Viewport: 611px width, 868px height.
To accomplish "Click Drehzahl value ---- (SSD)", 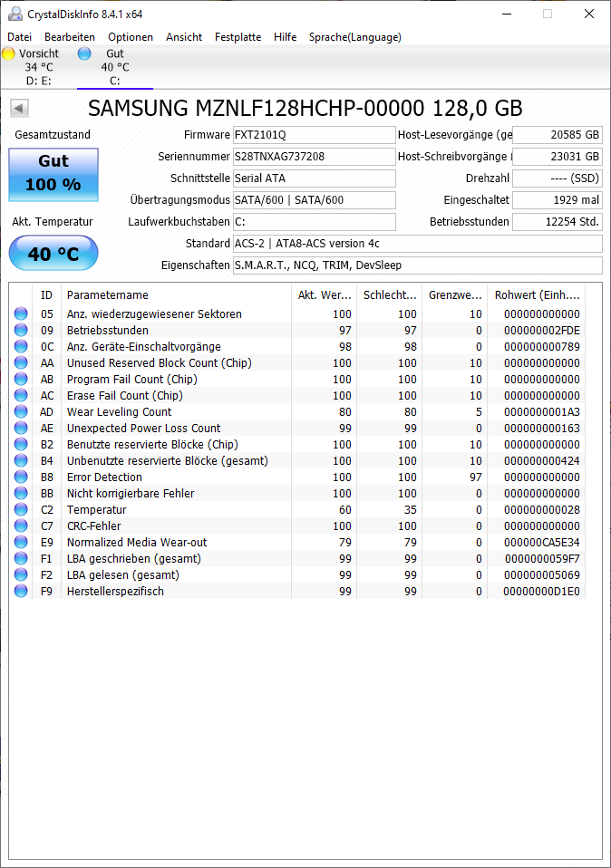I will pyautogui.click(x=558, y=178).
